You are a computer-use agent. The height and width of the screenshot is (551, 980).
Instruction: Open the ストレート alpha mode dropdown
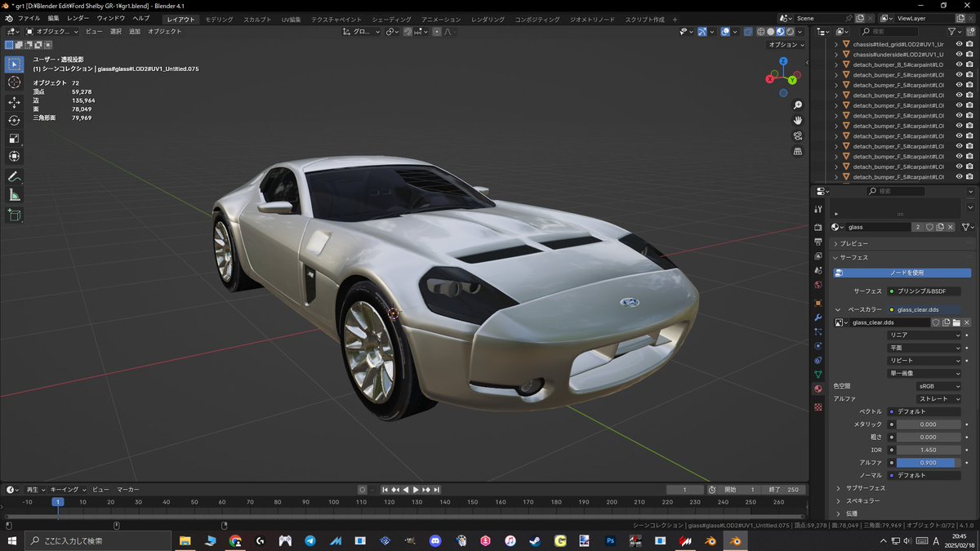coord(939,398)
